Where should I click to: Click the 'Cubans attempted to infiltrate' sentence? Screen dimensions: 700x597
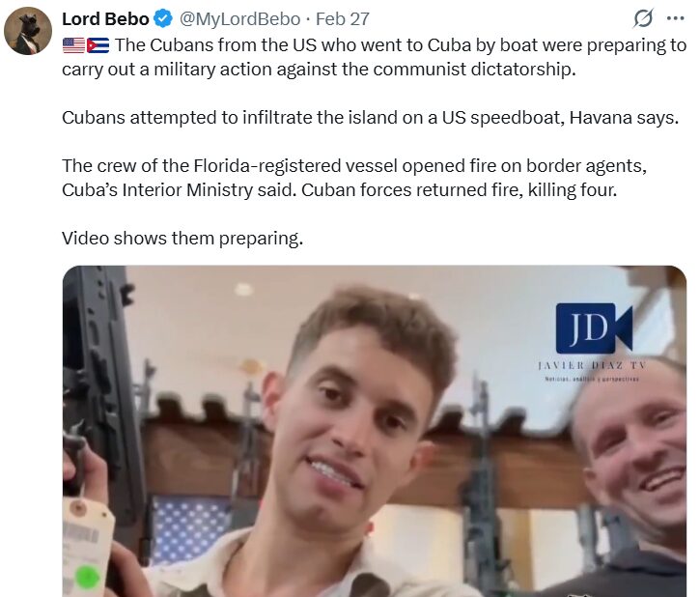coord(370,118)
